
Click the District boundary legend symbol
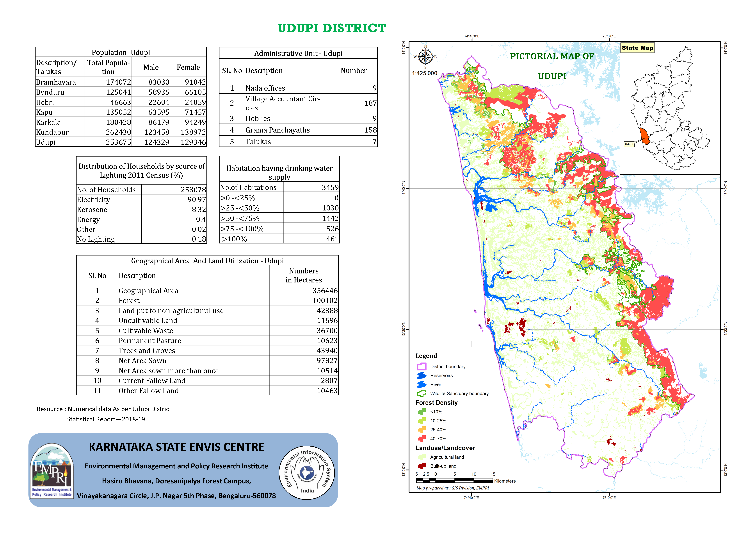(x=422, y=367)
